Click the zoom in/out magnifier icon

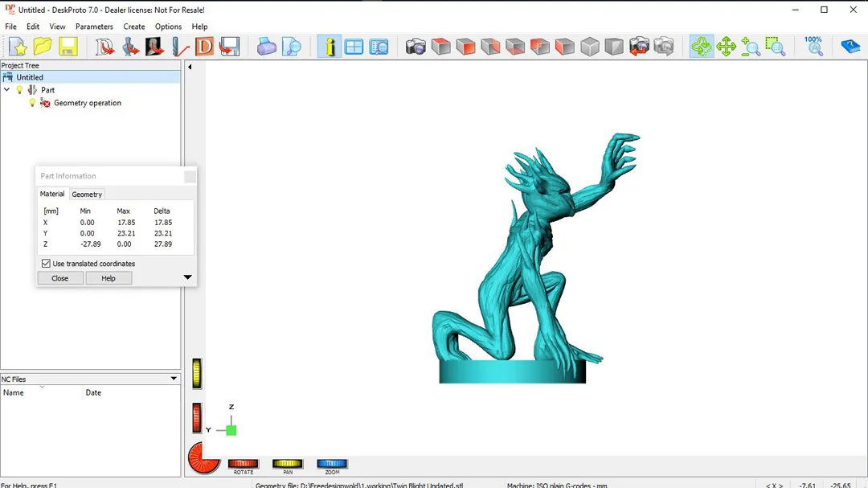[x=751, y=47]
